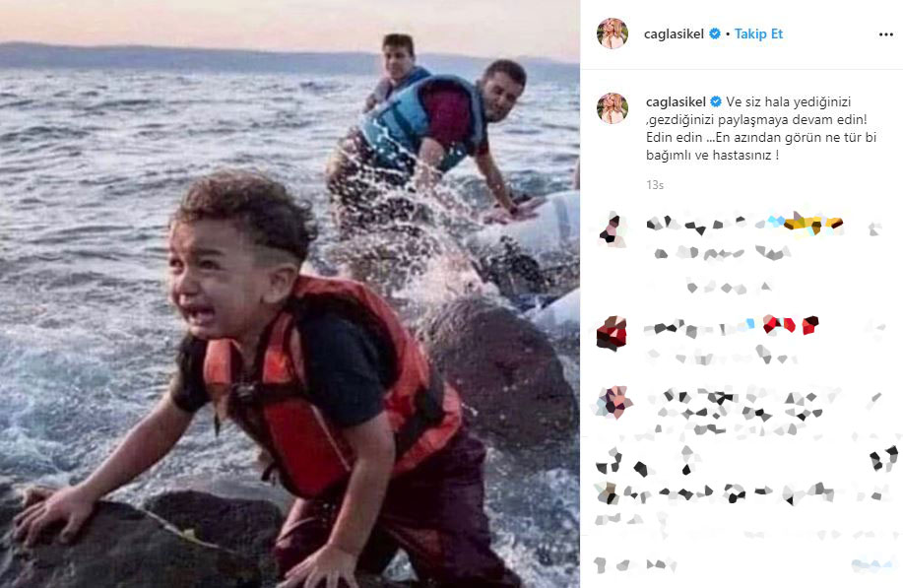Screen dimensions: 903x588
Task: Click the verified badge next to header username
Action: (715, 33)
